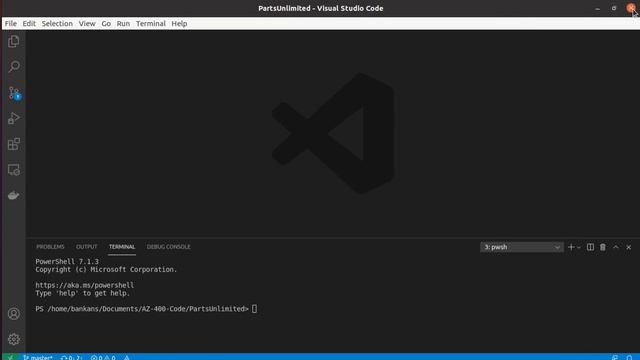Screen dimensions: 640x360
Task: Open the Edit menu
Action: tap(29, 24)
